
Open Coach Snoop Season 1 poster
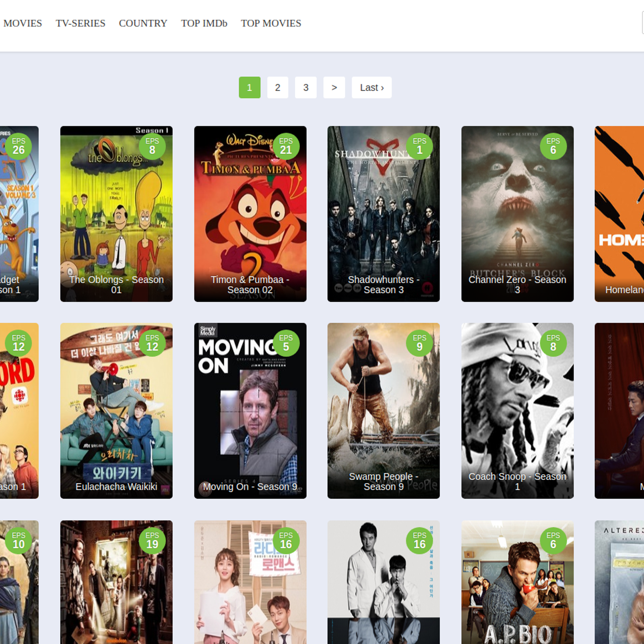(517, 411)
